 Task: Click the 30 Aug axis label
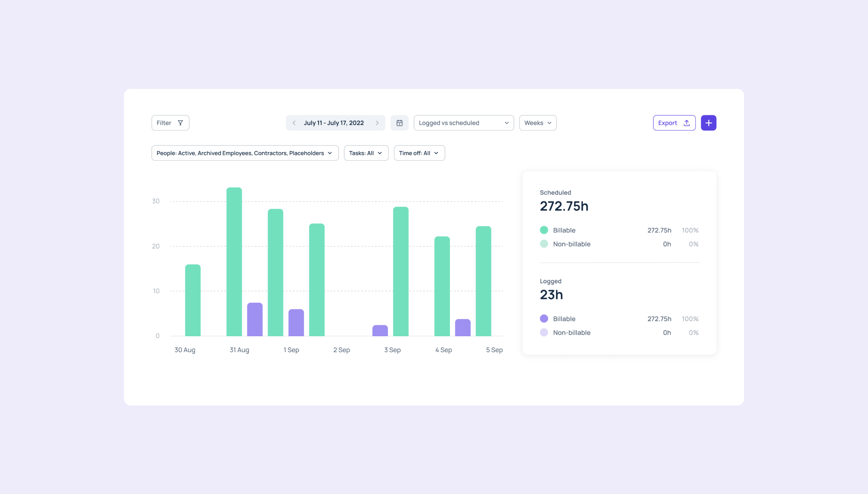pyautogui.click(x=185, y=350)
